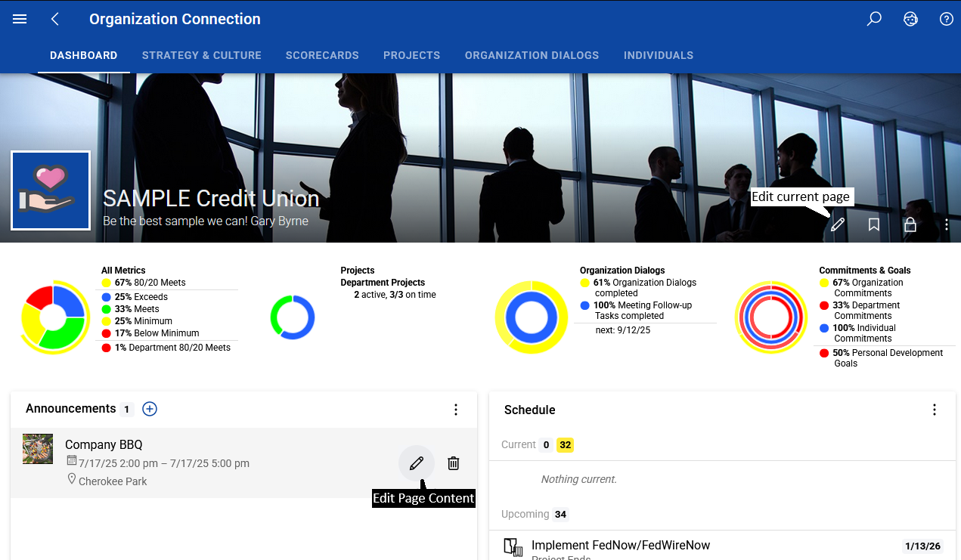The width and height of the screenshot is (961, 560).
Task: Click the SAMPLE Credit Union logo thumbnail
Action: tap(51, 190)
